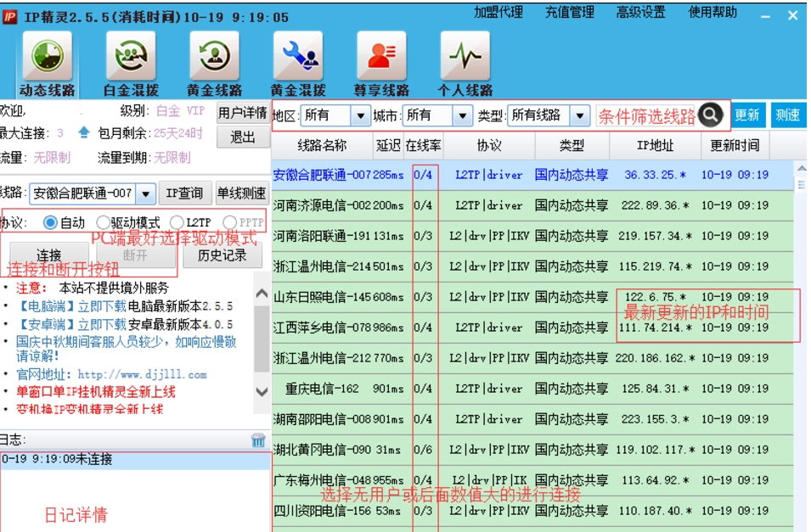Expand the 类型 line type dropdown

[x=580, y=115]
